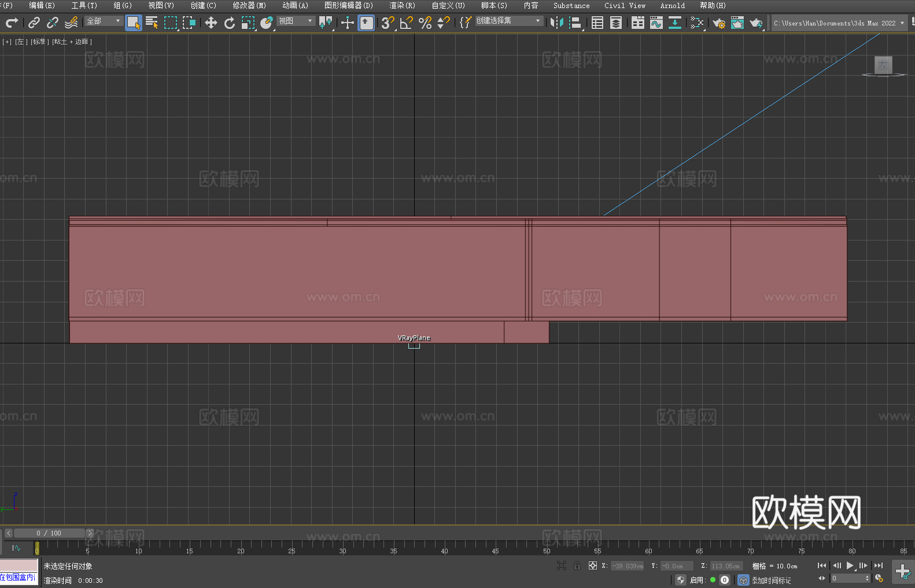The width and height of the screenshot is (915, 588).
Task: Click the ViewCube 左 face
Action: [883, 65]
